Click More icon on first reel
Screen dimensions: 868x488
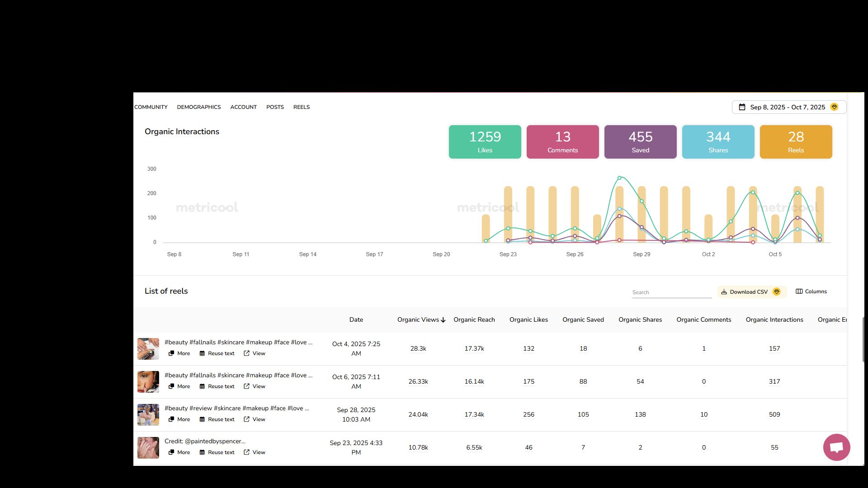[x=171, y=353]
